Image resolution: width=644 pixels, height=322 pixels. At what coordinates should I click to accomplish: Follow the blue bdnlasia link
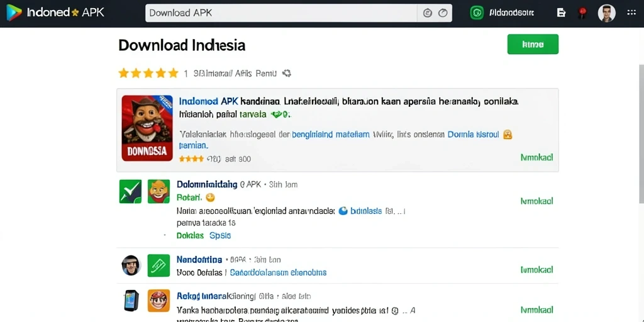click(x=367, y=211)
